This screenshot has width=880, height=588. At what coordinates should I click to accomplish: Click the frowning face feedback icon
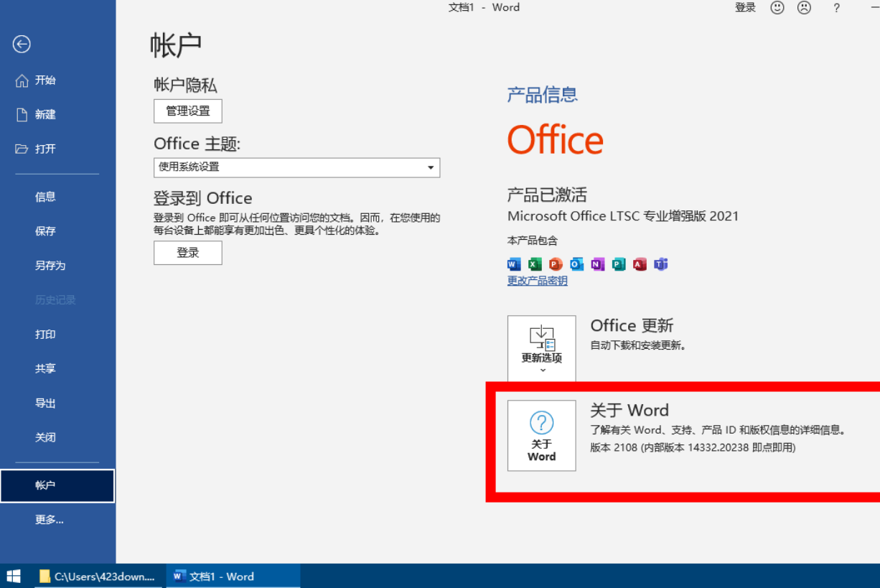coord(804,8)
